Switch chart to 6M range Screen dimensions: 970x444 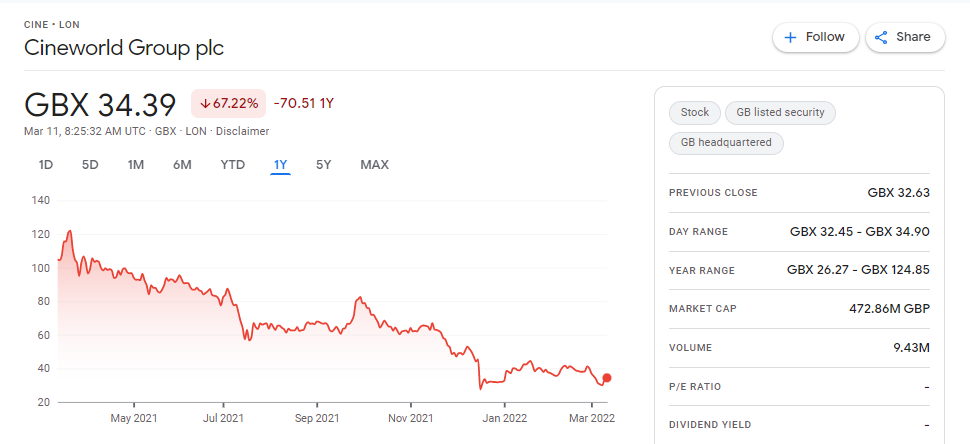pyautogui.click(x=182, y=165)
